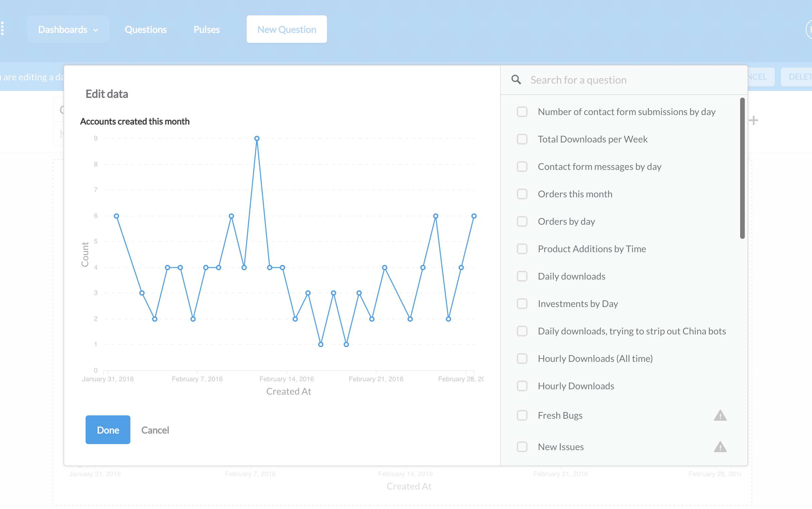Select Product Additions by Time
Viewport: 812px width, 509px height.
[x=522, y=249]
